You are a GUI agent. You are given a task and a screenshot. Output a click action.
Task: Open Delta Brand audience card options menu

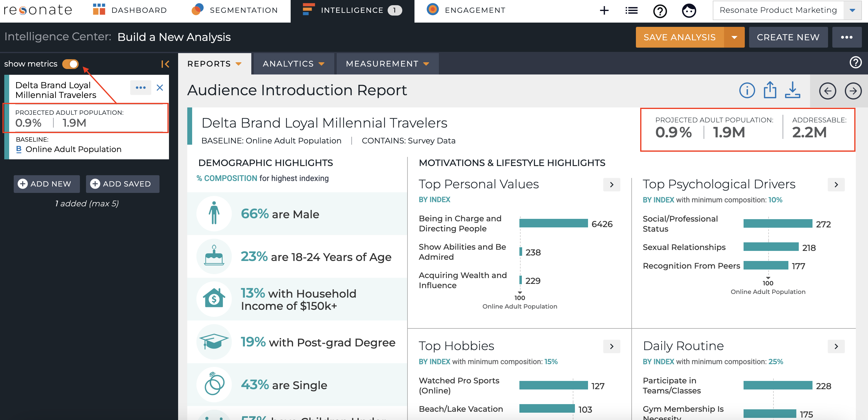coord(141,88)
